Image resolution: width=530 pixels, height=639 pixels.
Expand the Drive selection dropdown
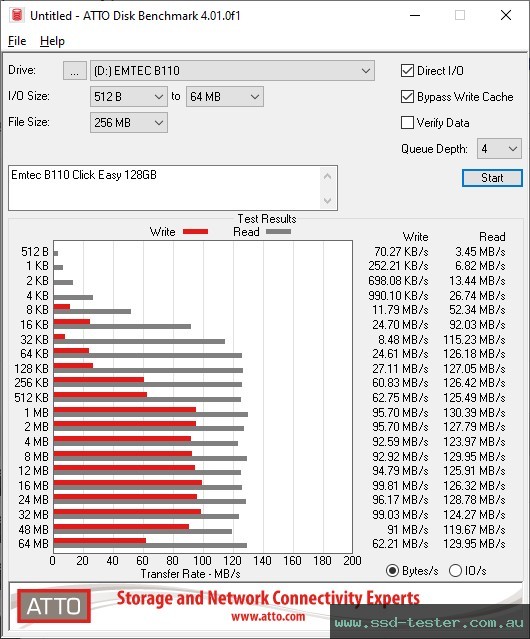pyautogui.click(x=232, y=71)
